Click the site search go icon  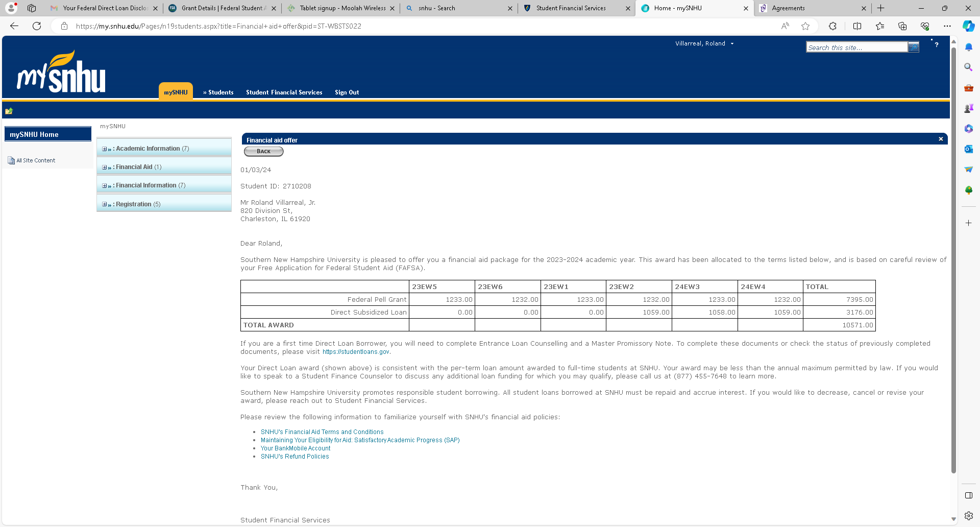click(913, 47)
